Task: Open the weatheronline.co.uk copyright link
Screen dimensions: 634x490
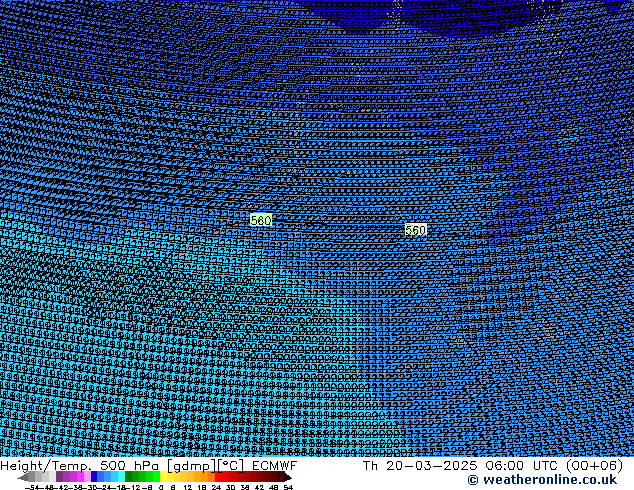Action: (542, 480)
